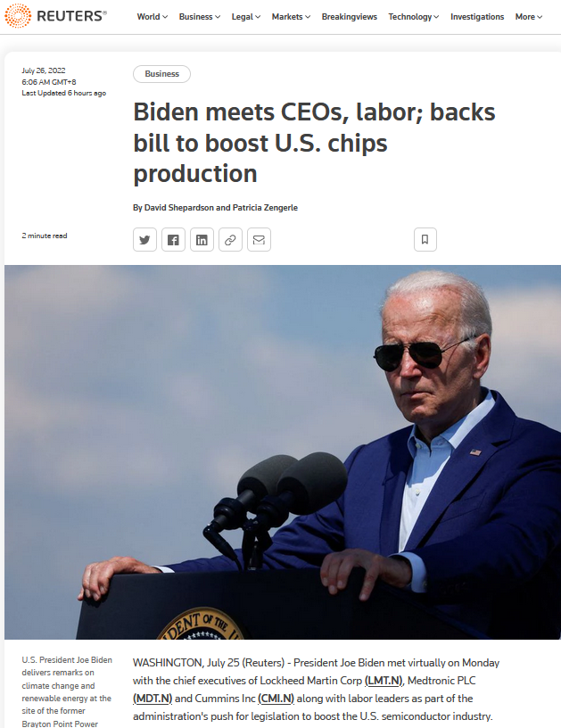Expand the Technology menu
Viewport: 561px width, 728px height.
[x=414, y=17]
